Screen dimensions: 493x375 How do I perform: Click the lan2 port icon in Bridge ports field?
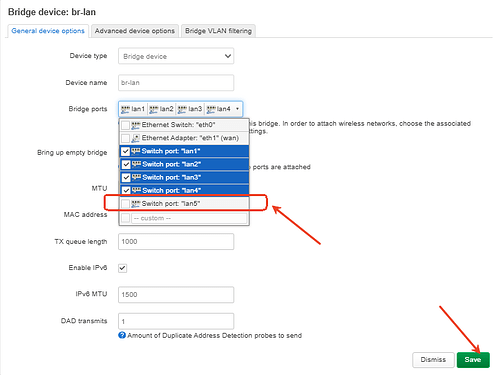[154, 109]
